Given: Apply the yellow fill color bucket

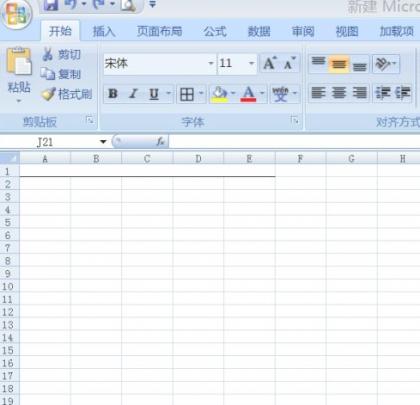Looking at the screenshot, I should click(219, 94).
